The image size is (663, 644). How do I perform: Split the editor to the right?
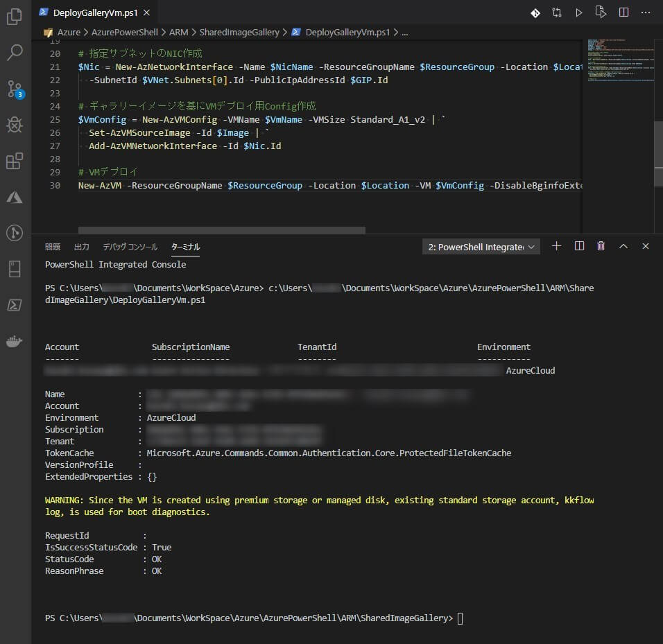click(x=623, y=12)
